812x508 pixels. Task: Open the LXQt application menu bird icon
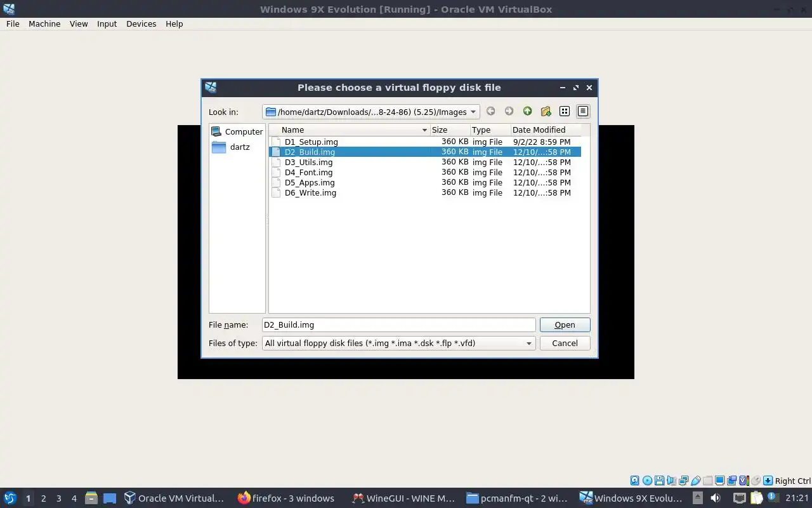[10, 498]
